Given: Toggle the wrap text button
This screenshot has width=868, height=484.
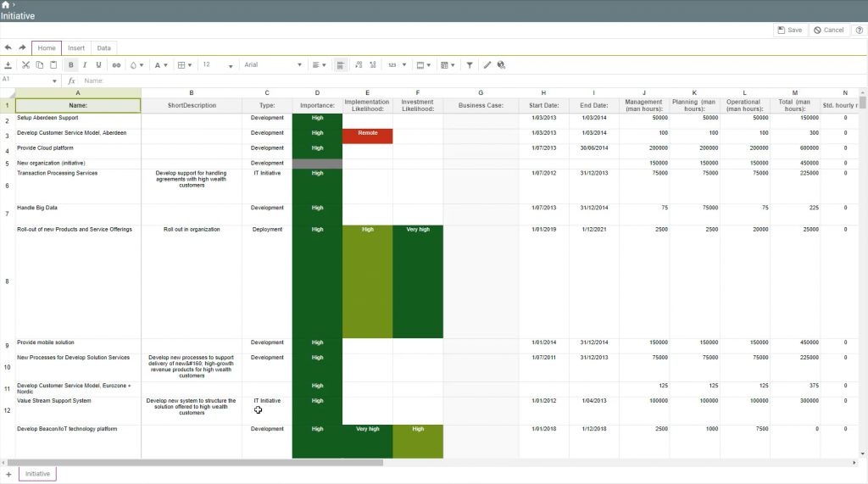Looking at the screenshot, I should click(x=341, y=64).
